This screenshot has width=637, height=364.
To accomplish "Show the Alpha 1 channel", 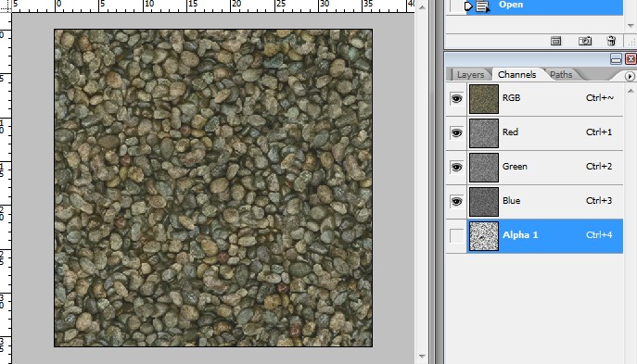I will tap(456, 236).
